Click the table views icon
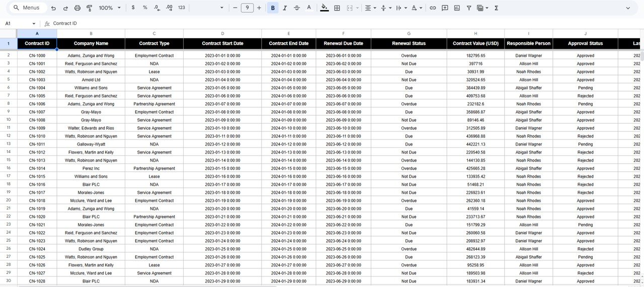The image size is (644, 287). [480, 8]
